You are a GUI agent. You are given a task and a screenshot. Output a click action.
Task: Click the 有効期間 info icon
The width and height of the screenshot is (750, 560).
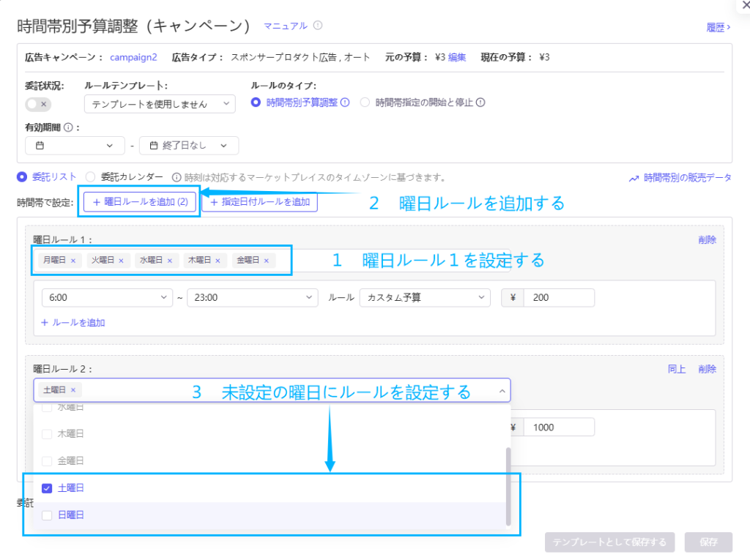[x=68, y=127]
